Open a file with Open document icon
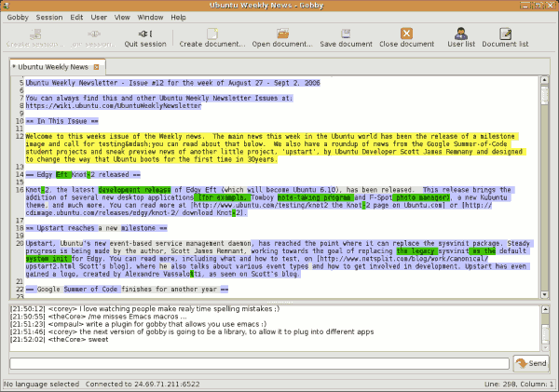Screen dimensions: 559x392 281,37
